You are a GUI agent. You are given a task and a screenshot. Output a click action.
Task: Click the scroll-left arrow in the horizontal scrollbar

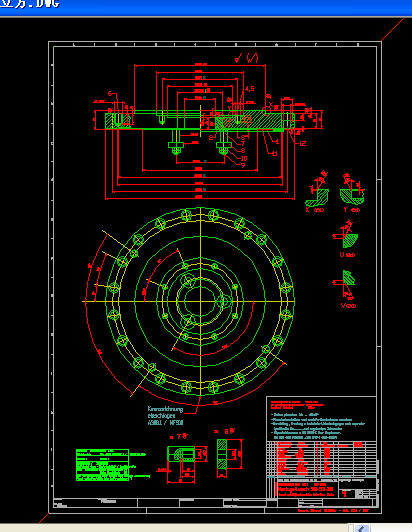point(362,529)
